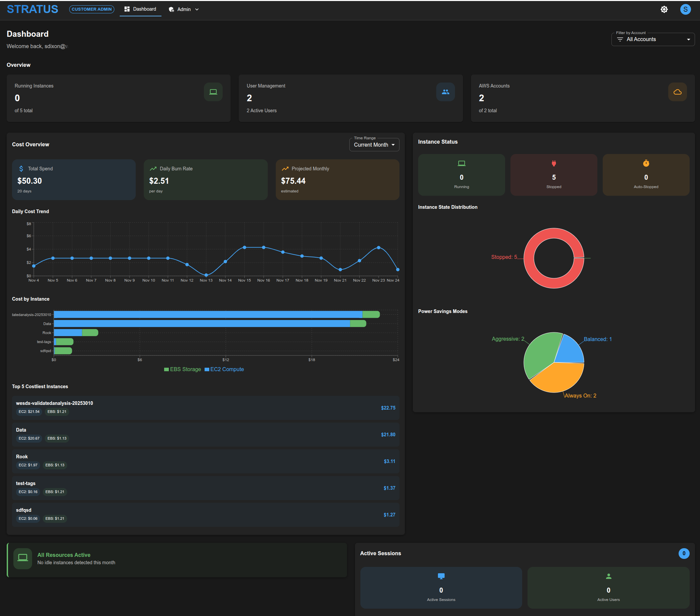Click the Auto-Stopped timer icon

coord(646,163)
